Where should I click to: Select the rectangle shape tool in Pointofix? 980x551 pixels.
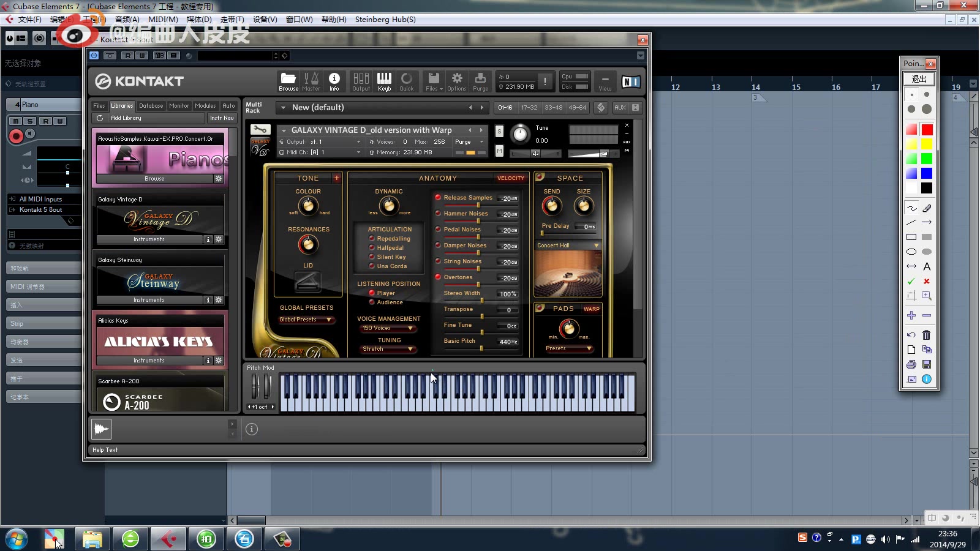(x=911, y=237)
